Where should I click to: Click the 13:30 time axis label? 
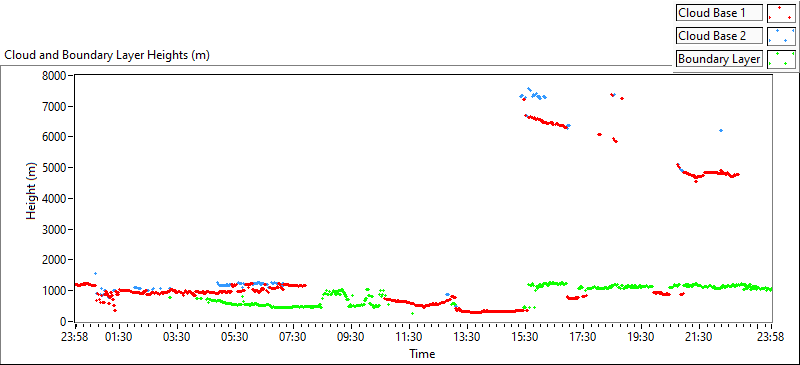click(468, 336)
